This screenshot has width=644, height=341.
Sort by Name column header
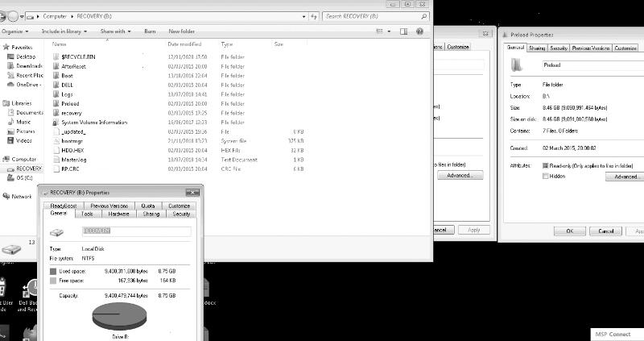59,44
